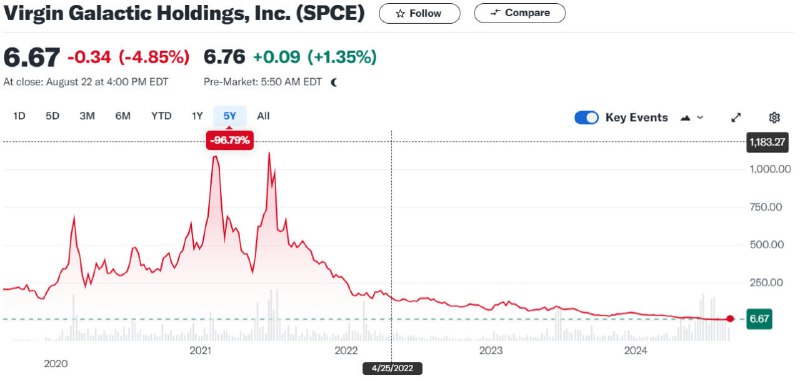The height and width of the screenshot is (381, 800).
Task: Switch to the 3M range
Action: [87, 116]
